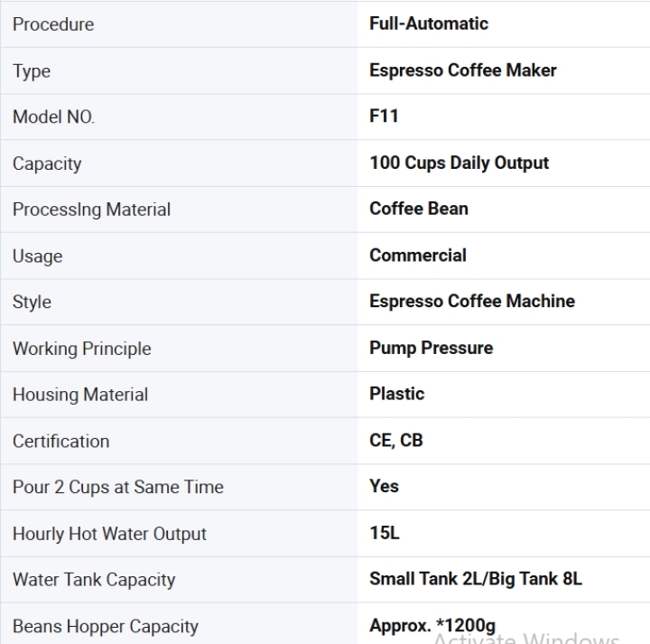Screen dimensions: 650x644
Task: Select the Approx. *1200g value
Action: pyautogui.click(x=432, y=626)
